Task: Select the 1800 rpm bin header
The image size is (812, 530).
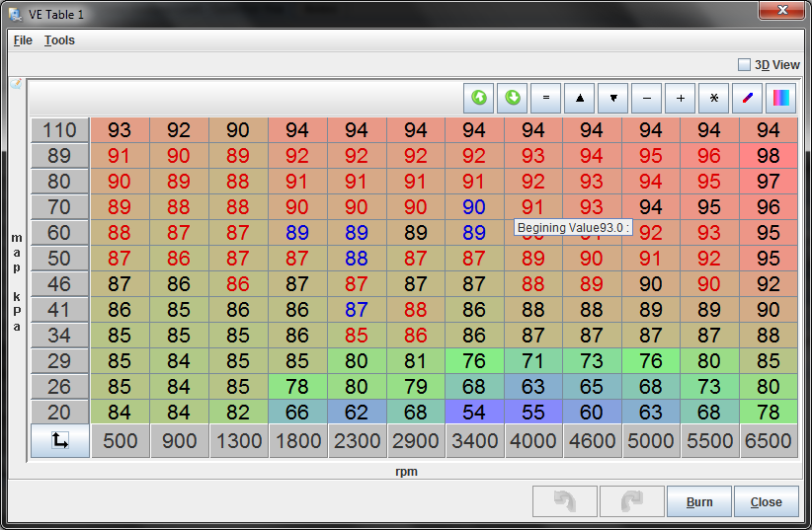Action: click(297, 441)
